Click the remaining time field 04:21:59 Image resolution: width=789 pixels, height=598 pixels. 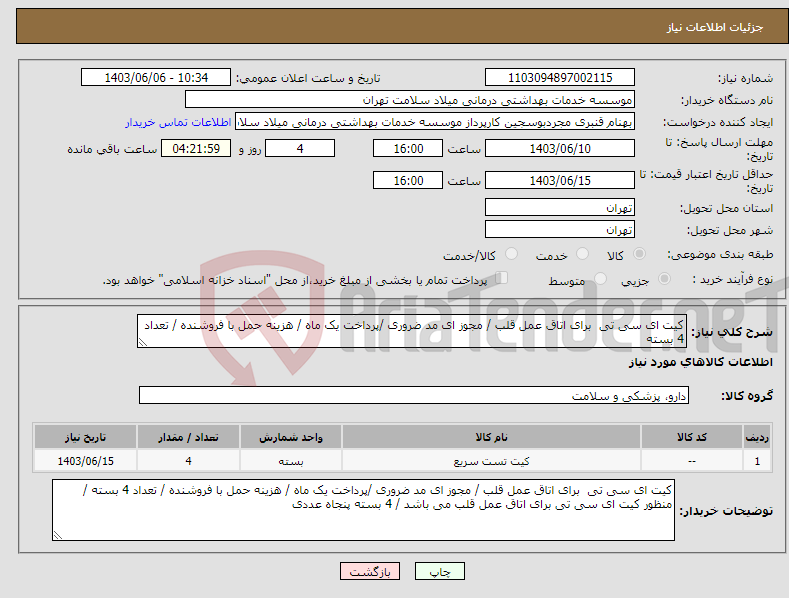[x=196, y=148]
